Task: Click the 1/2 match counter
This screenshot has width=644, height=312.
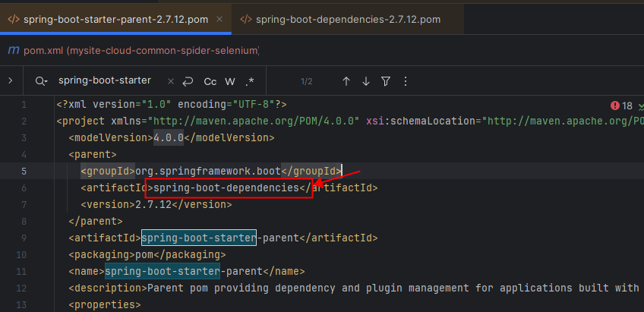Action: [306, 81]
